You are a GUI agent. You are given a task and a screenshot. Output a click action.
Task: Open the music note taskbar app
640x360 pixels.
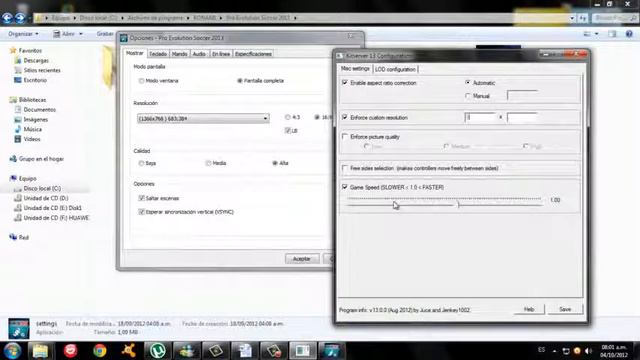pos(332,351)
